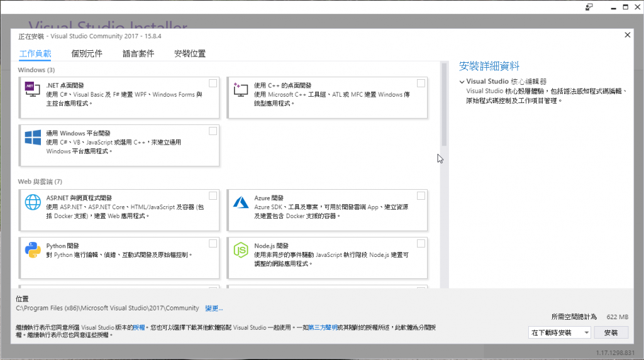Click the ASP.NET globe icon
Screen dimensions: 644x360
[x=33, y=202]
